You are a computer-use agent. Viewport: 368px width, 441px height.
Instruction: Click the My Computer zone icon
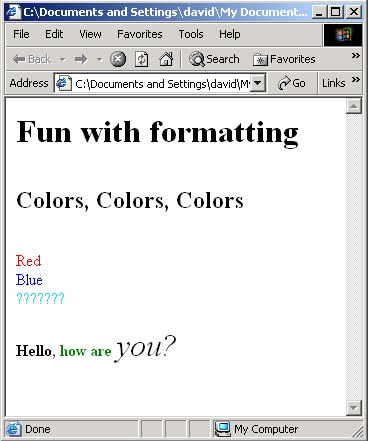[x=222, y=429]
